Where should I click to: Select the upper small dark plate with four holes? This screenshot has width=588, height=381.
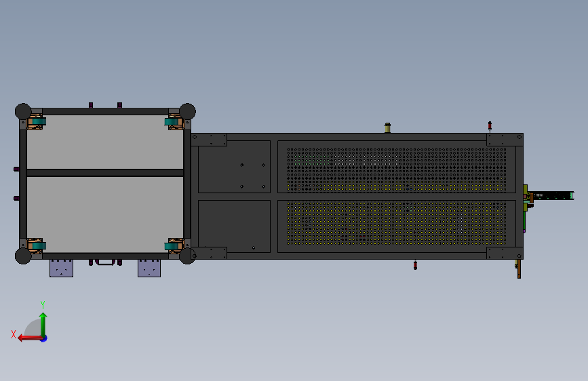[234, 167]
